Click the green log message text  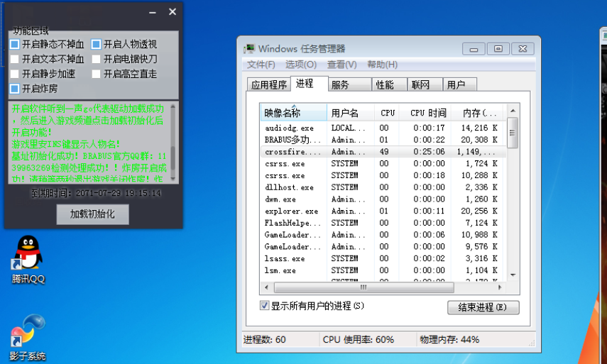tap(89, 143)
